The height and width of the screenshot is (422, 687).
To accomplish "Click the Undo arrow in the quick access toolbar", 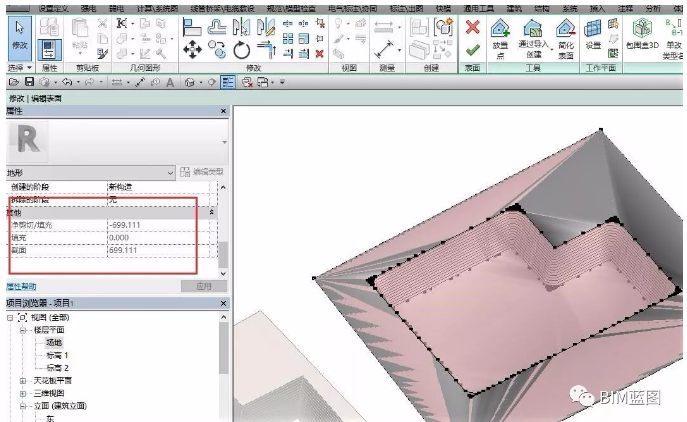I will click(67, 82).
